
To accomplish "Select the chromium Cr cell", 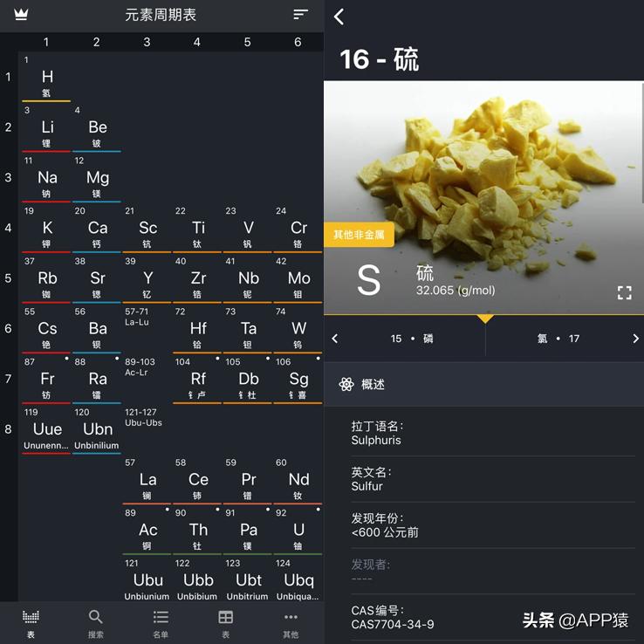I will (298, 229).
